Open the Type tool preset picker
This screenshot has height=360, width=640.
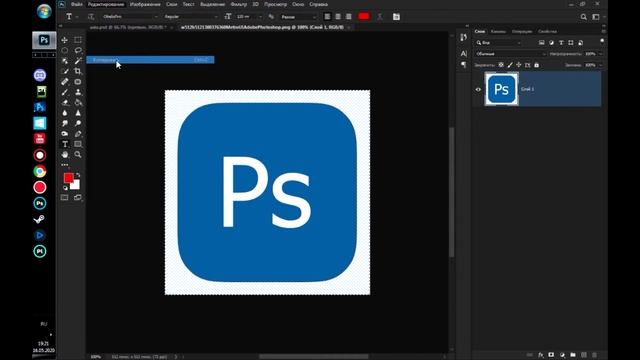pos(71,17)
